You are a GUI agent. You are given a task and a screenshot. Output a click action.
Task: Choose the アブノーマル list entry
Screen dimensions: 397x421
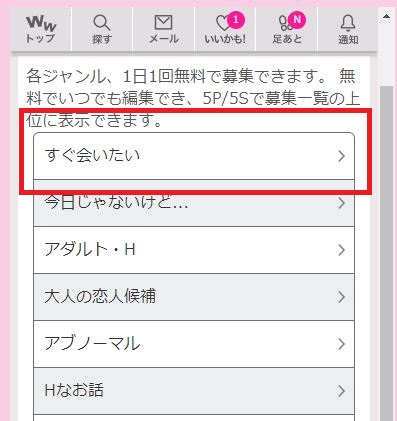[194, 344]
